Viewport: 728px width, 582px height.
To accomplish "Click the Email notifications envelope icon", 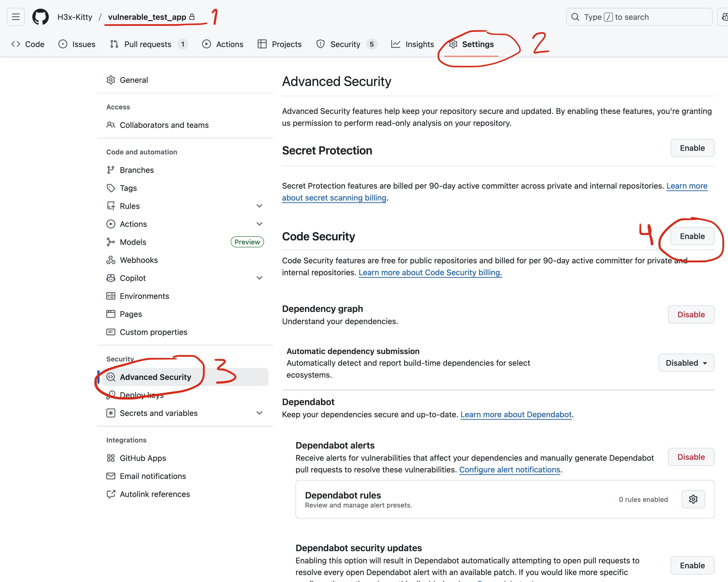I will point(111,476).
